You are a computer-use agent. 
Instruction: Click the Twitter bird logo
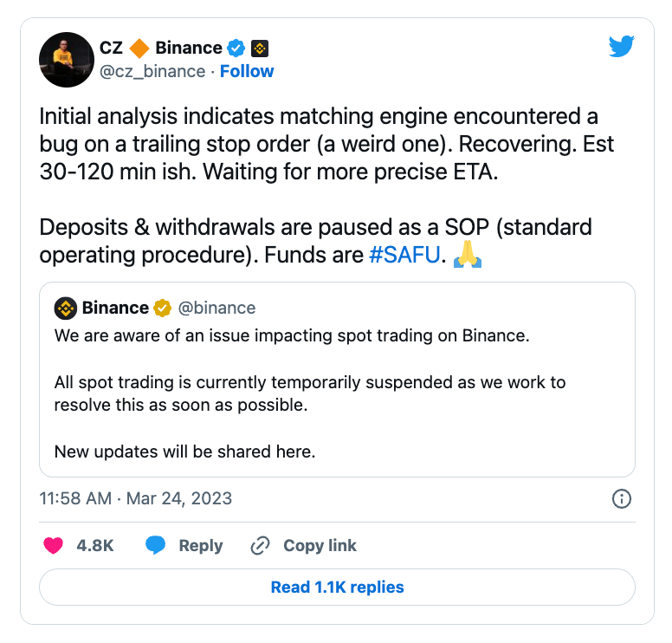pyautogui.click(x=622, y=47)
